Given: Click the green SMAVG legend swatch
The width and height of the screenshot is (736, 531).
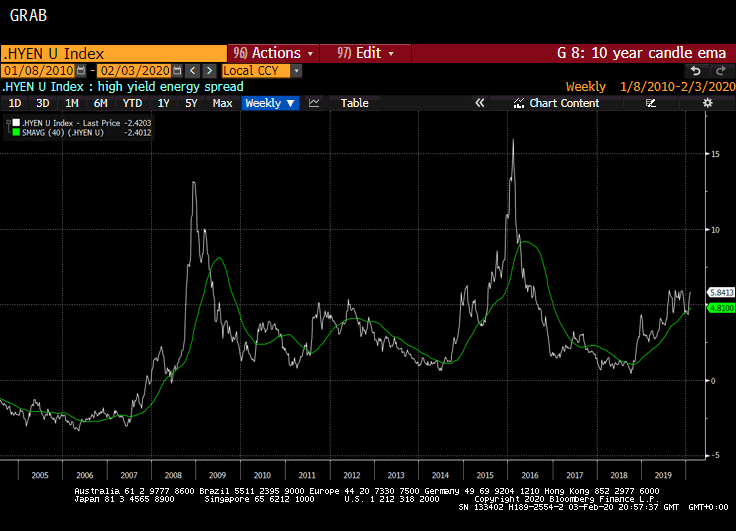Looking at the screenshot, I should coord(16,132).
